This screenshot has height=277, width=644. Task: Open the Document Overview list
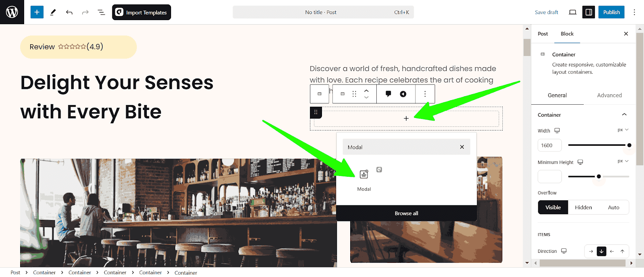coord(101,12)
